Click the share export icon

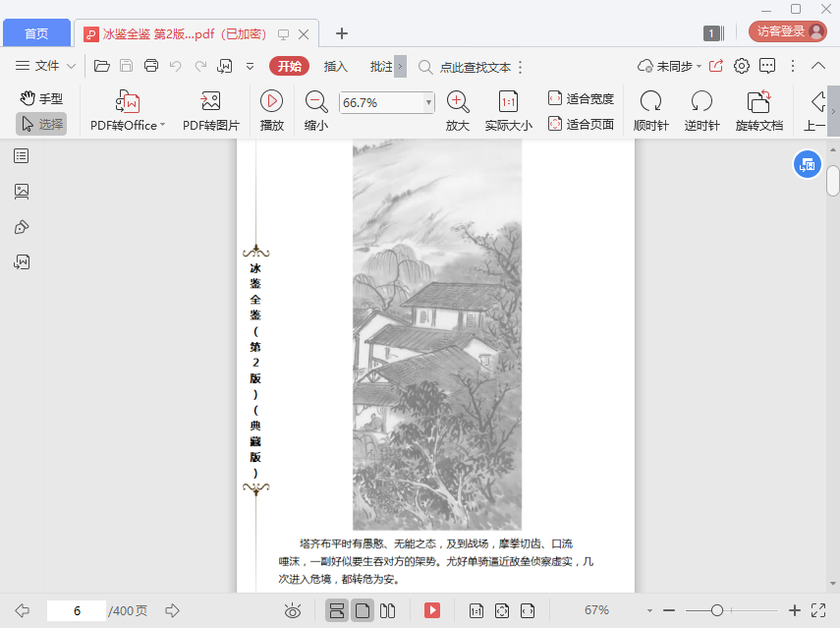[x=715, y=66]
